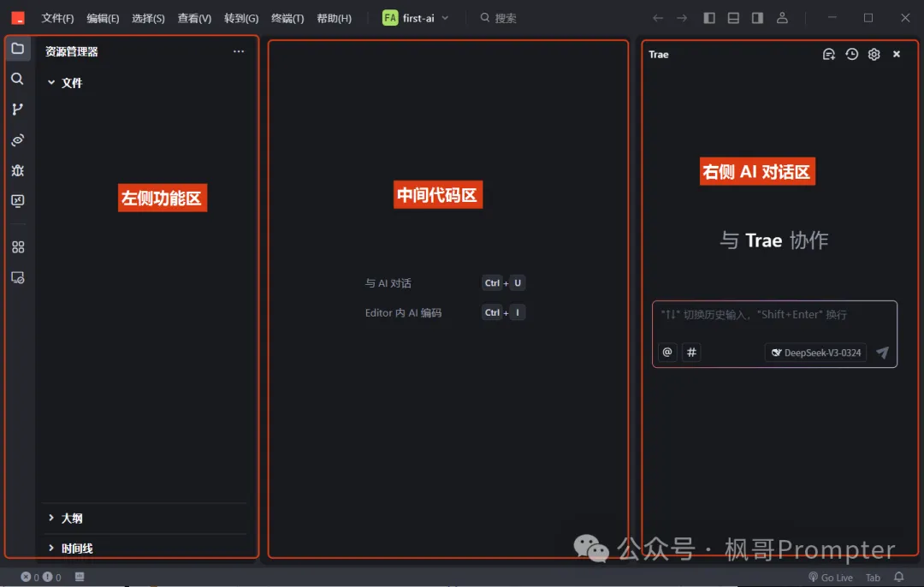Image resolution: width=924 pixels, height=587 pixels.
Task: Open the user account icon
Action: click(x=782, y=18)
